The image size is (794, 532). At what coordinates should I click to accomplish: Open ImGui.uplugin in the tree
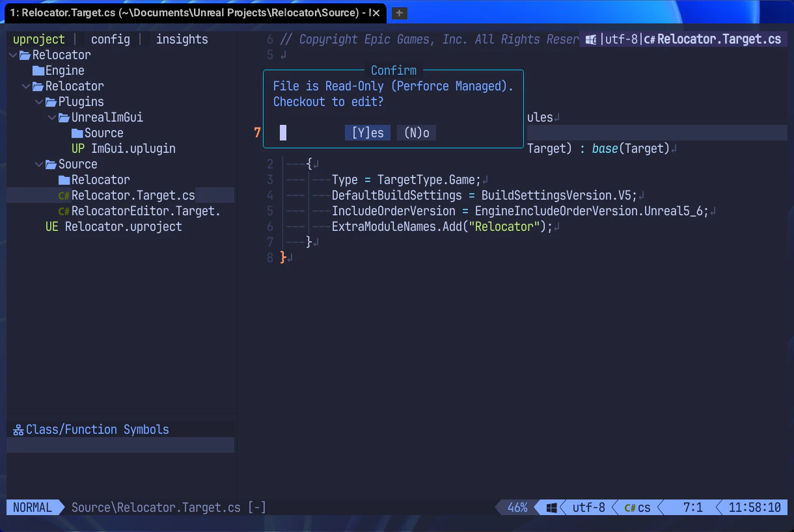(133, 149)
